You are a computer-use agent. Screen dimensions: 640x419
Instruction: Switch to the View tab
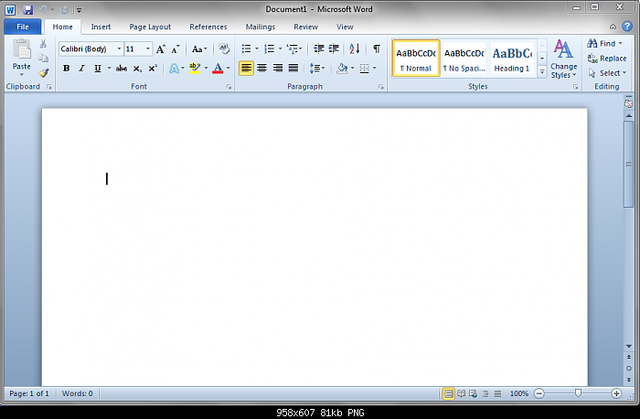345,27
